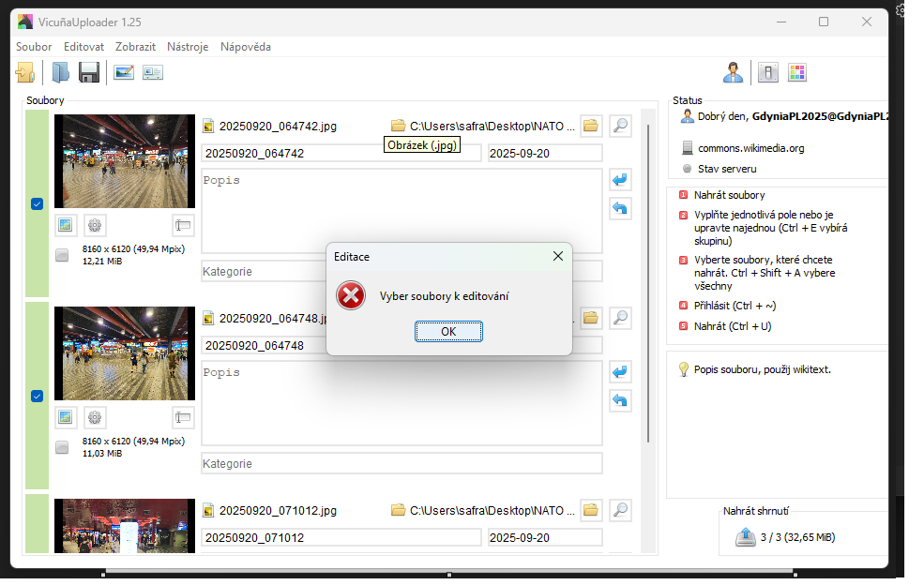Open the Editovat menu
924x585 pixels.
tap(83, 47)
